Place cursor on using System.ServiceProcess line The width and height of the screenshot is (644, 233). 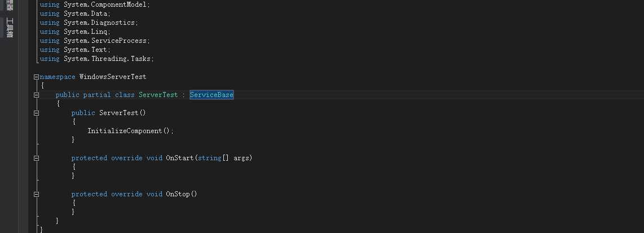pyautogui.click(x=95, y=41)
